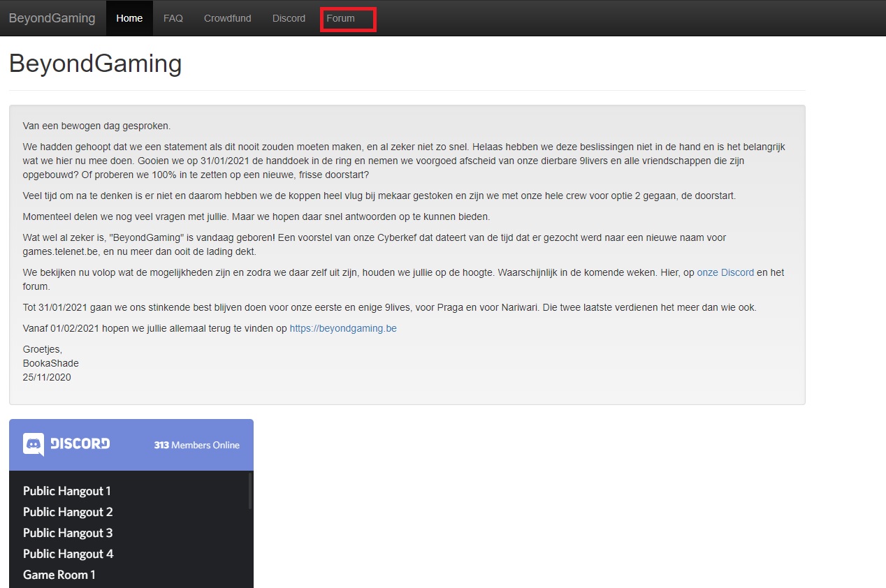Select Public Hangout 3 channel

[68, 533]
